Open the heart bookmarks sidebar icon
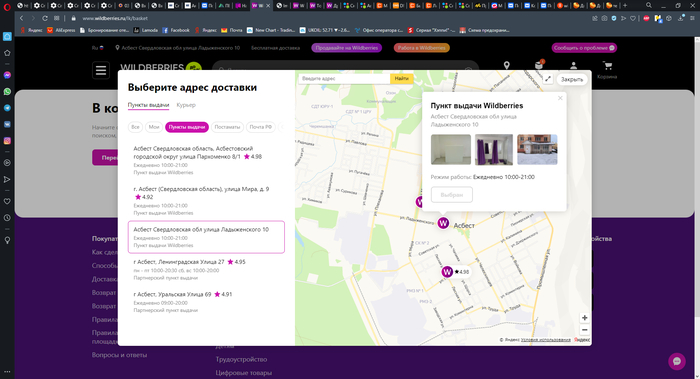 pyautogui.click(x=7, y=201)
